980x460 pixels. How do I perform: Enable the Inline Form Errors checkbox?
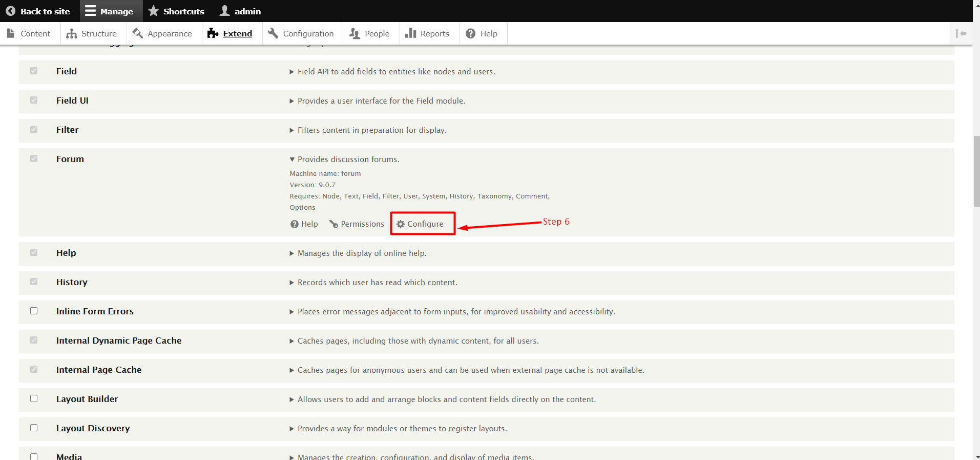[x=34, y=311]
